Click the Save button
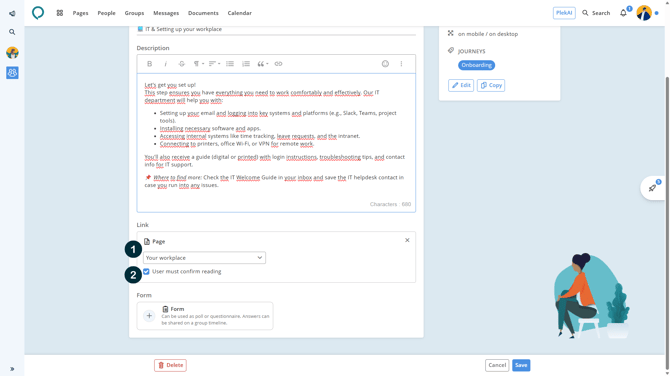Image resolution: width=670 pixels, height=376 pixels. click(521, 365)
